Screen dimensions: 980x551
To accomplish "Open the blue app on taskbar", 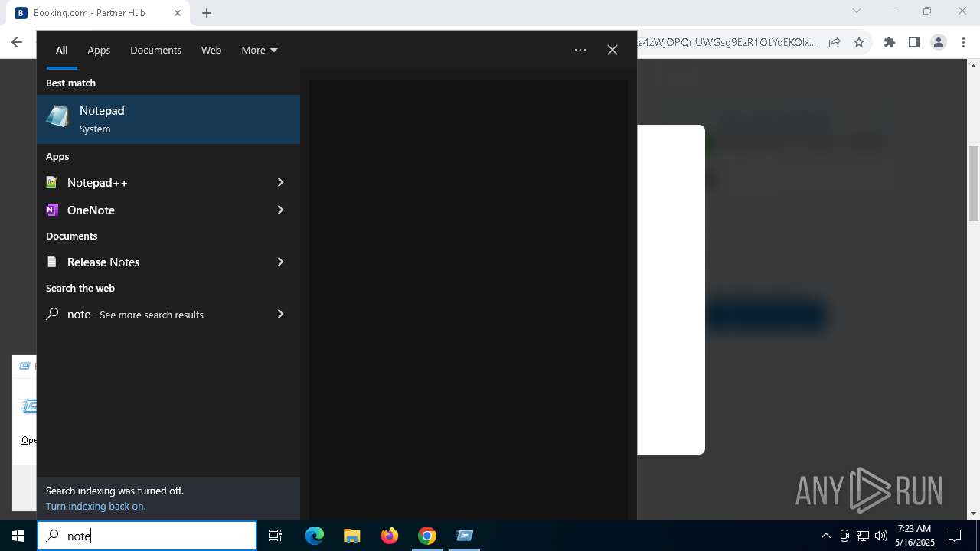I will [x=465, y=536].
